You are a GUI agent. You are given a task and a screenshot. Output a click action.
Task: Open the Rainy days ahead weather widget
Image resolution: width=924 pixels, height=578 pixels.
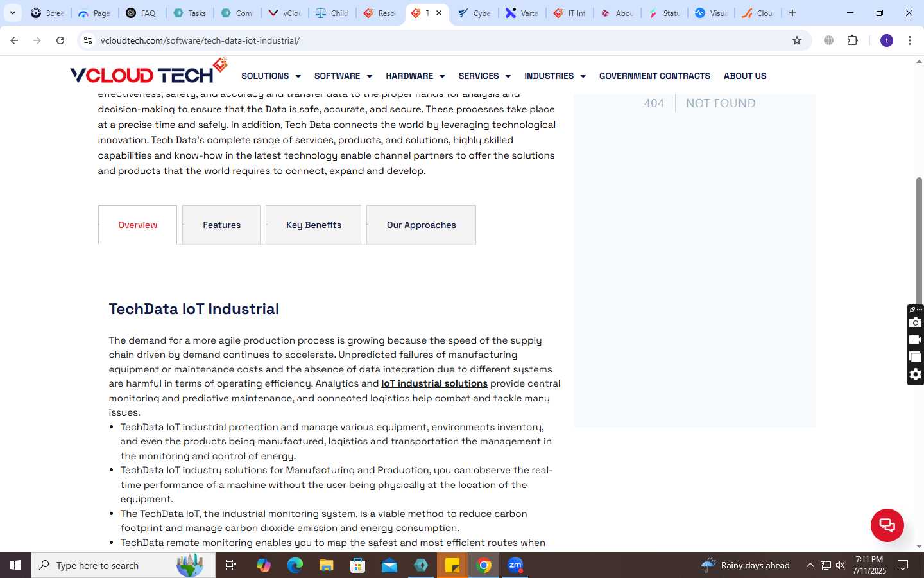[745, 565]
